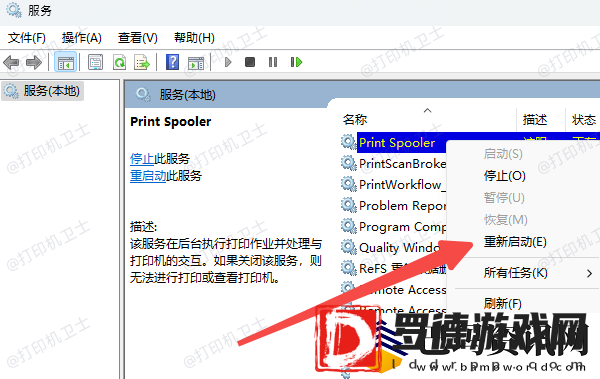Select the PrintScanBroker service row
This screenshot has width=600, height=379.
point(402,163)
